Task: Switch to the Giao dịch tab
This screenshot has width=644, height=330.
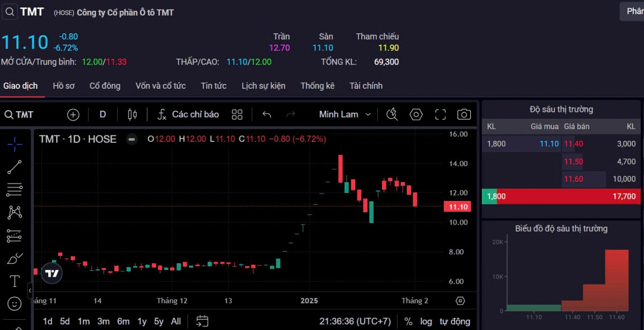Action: click(x=20, y=86)
